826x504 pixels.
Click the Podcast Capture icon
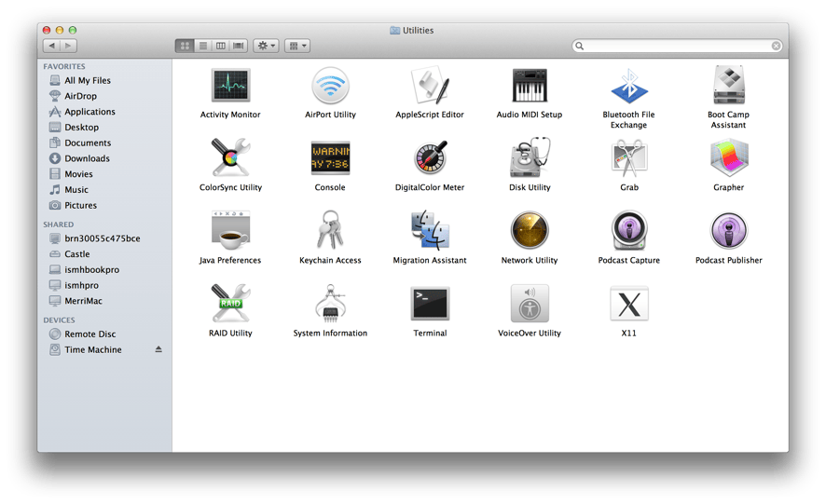click(x=629, y=230)
